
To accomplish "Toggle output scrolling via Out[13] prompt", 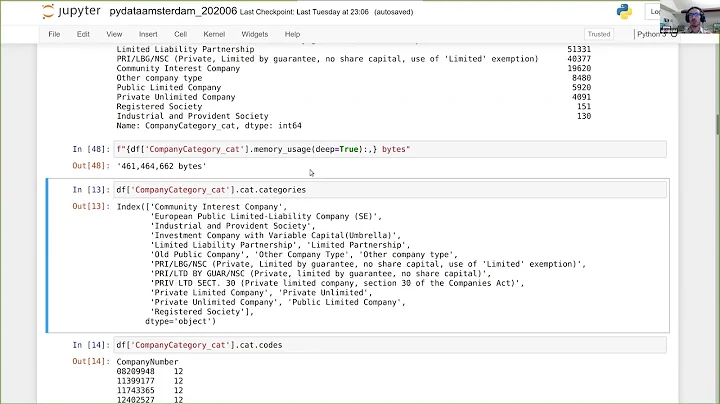I will [x=89, y=207].
